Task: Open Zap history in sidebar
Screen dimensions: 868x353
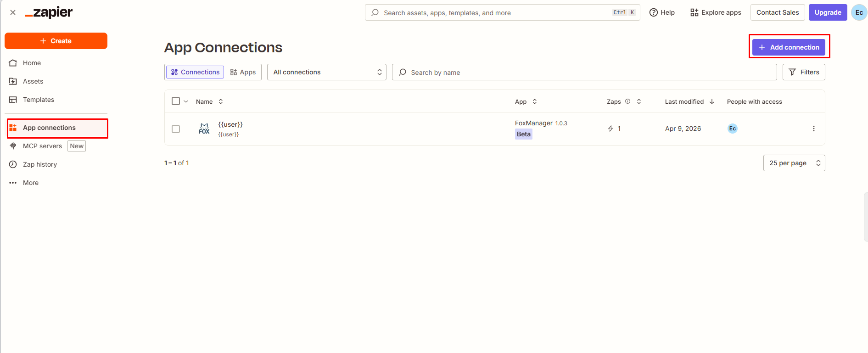Action: pos(40,164)
